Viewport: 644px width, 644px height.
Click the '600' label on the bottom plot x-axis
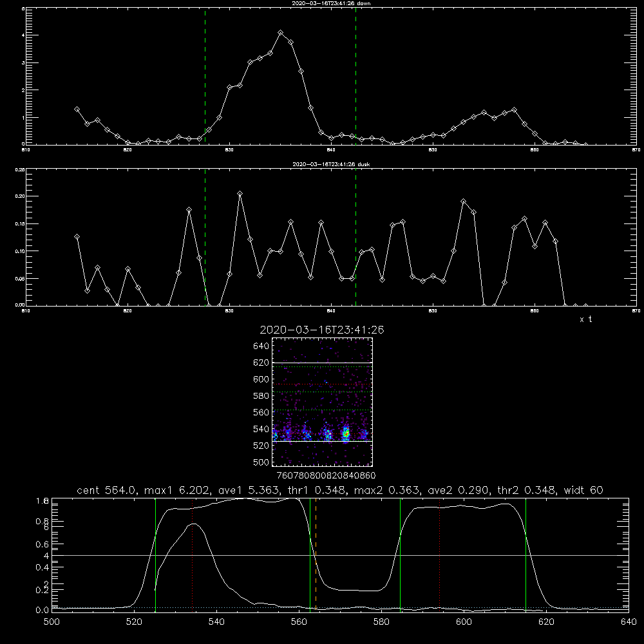[464, 622]
